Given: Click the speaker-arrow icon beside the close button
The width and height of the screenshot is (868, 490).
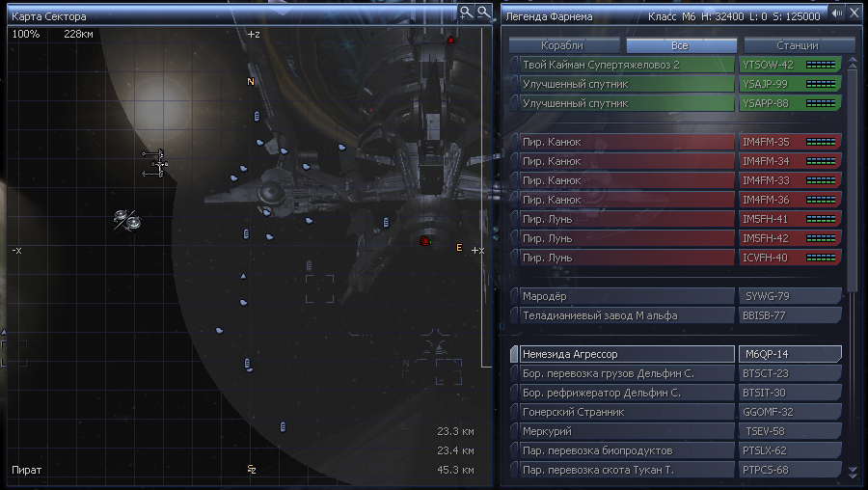Looking at the screenshot, I should tap(837, 13).
